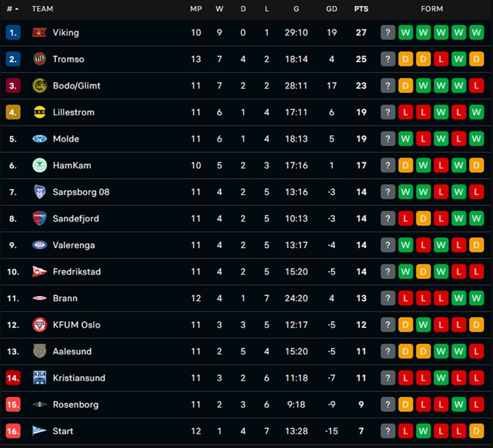The image size is (493, 448).
Task: Click Bodo/Glimt's red L latest form badge
Action: pyautogui.click(x=476, y=86)
